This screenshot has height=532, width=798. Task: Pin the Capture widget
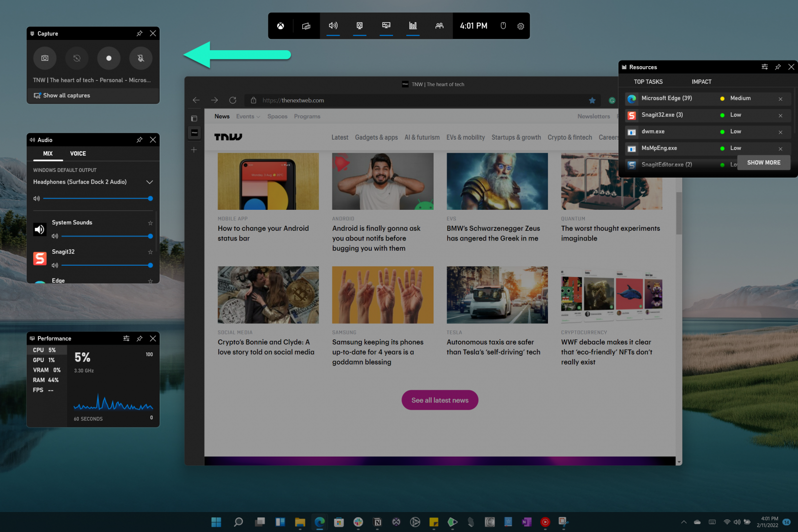[x=140, y=33]
